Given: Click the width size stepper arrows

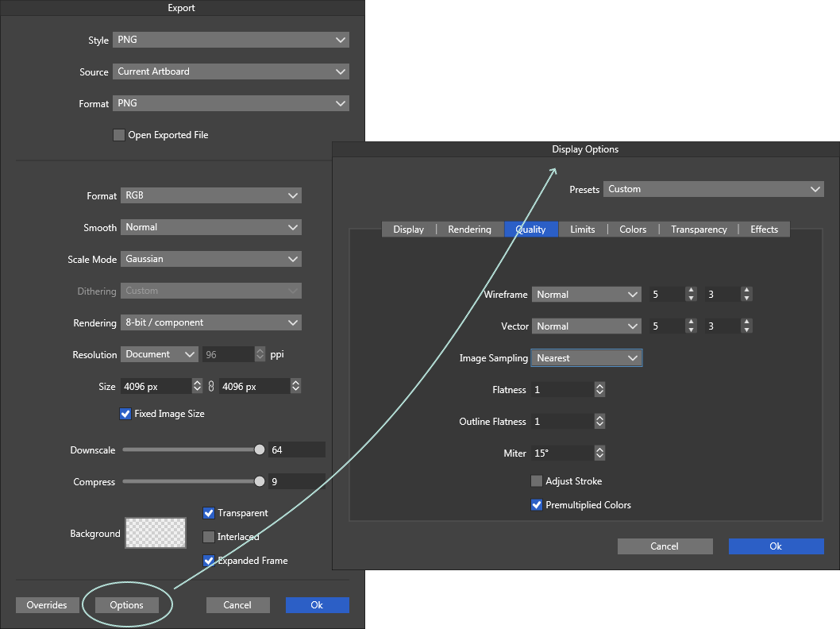Looking at the screenshot, I should click(197, 386).
